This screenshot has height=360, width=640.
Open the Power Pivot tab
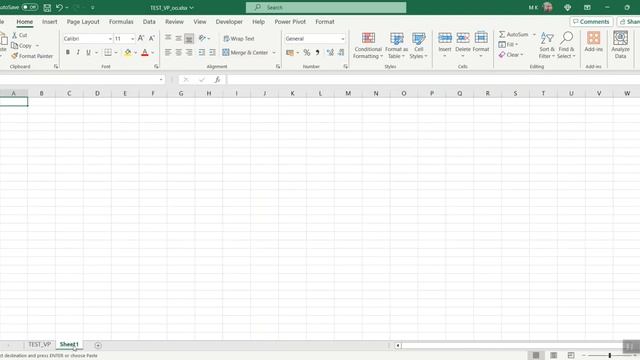(x=290, y=22)
